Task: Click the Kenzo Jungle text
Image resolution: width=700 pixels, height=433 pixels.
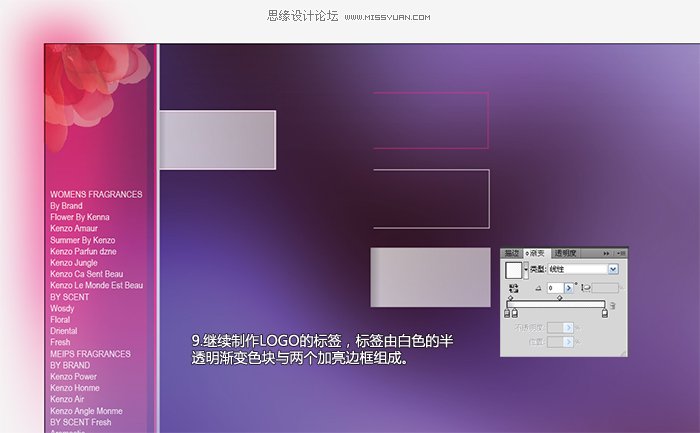Action: tap(74, 263)
